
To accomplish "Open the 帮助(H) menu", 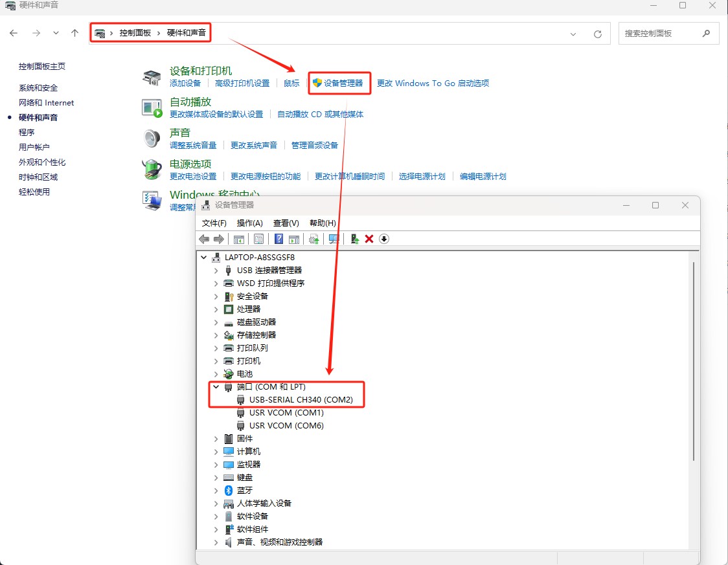I will pyautogui.click(x=323, y=223).
